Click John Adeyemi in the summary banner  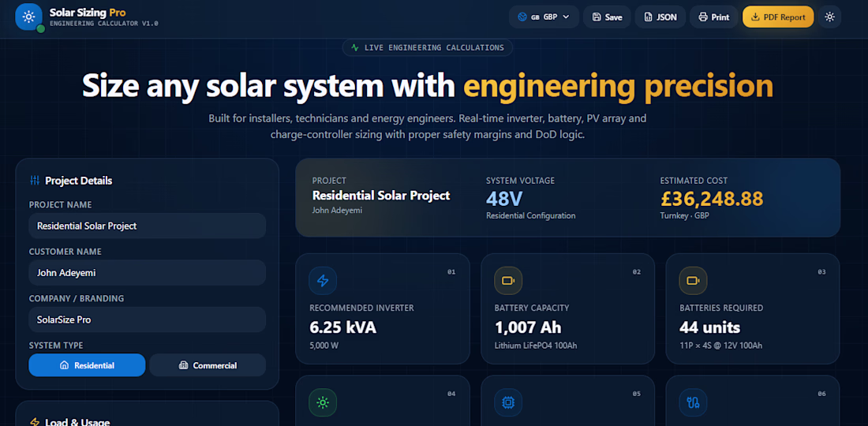click(x=337, y=210)
